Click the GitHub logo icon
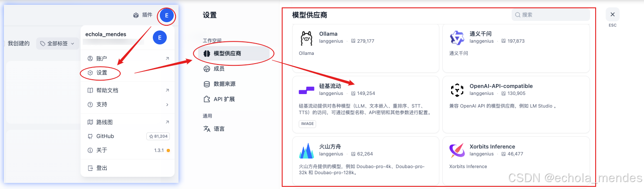Screen dimensions: 644x189 pyautogui.click(x=90, y=136)
